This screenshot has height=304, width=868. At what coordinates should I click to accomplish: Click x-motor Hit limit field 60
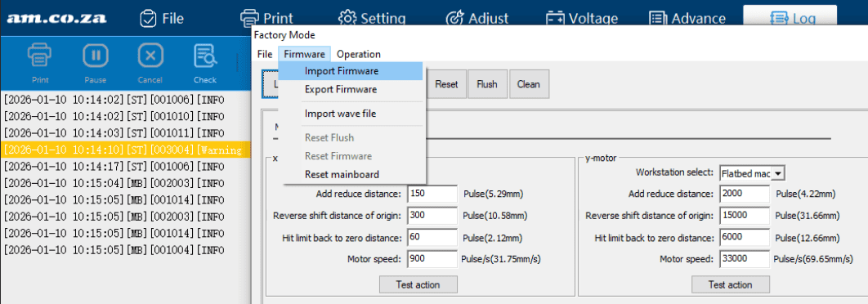pyautogui.click(x=432, y=238)
